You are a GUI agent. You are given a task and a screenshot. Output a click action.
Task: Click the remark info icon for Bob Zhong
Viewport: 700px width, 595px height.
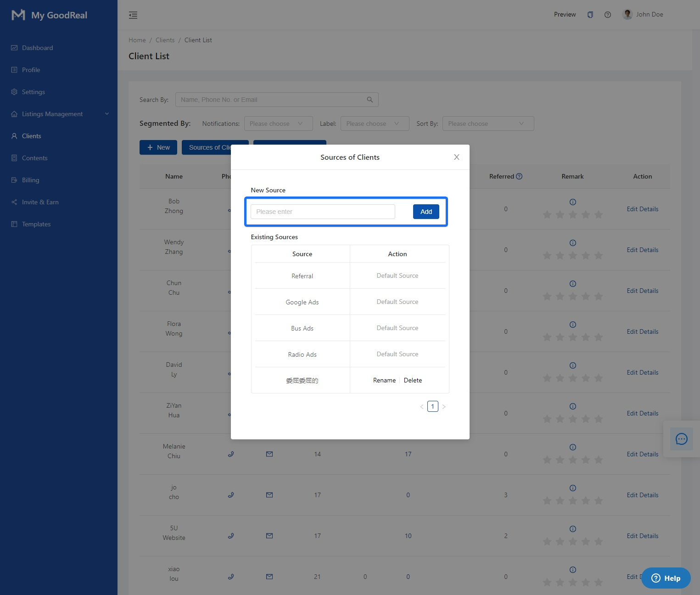coord(572,202)
